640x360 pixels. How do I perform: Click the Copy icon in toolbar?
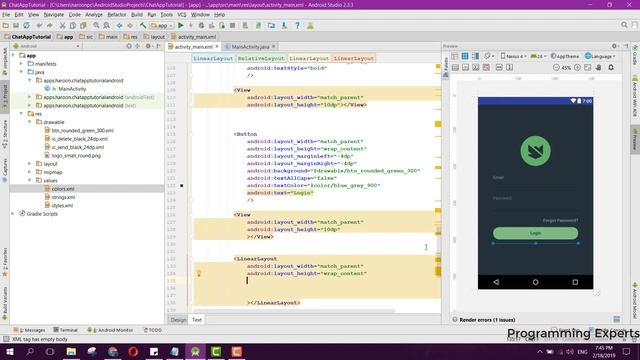point(73,25)
